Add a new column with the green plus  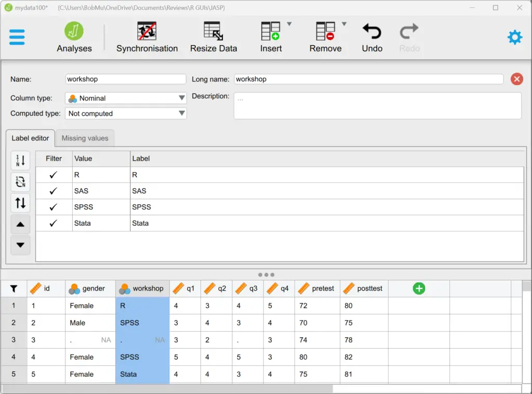[419, 288]
